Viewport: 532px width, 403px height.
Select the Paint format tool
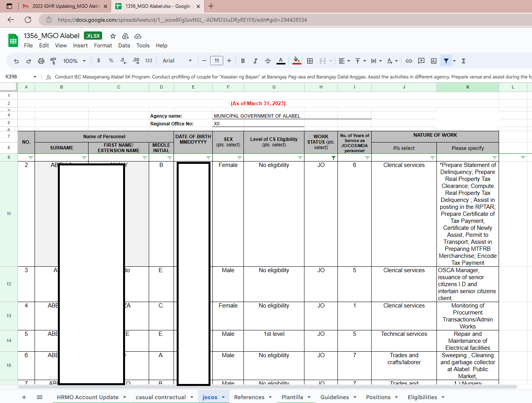[54, 61]
